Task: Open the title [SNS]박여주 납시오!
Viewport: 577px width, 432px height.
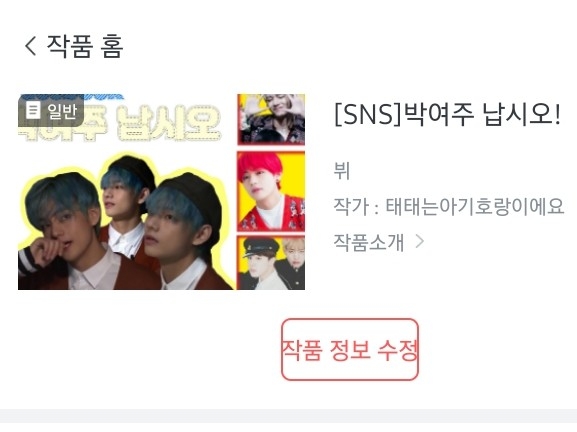Action: click(447, 114)
